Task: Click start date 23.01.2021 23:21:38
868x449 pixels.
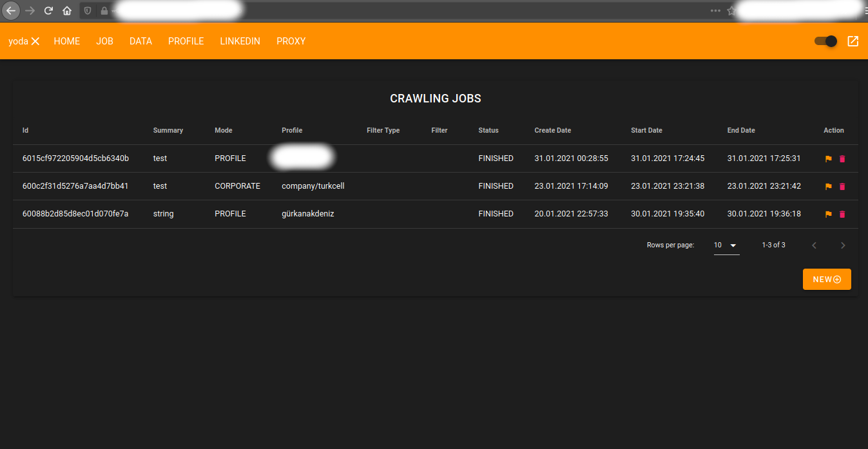Action: [x=668, y=186]
